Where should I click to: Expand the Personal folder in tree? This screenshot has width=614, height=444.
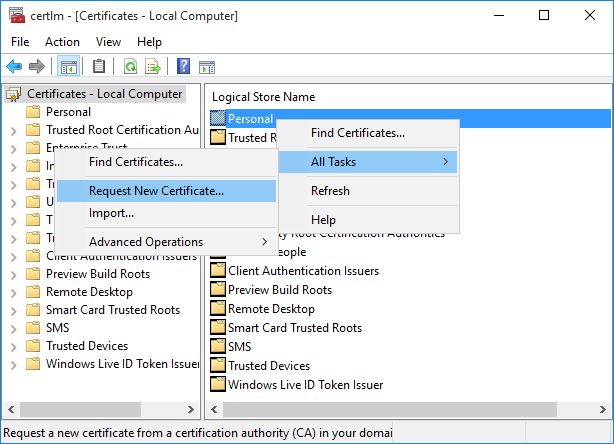click(13, 112)
